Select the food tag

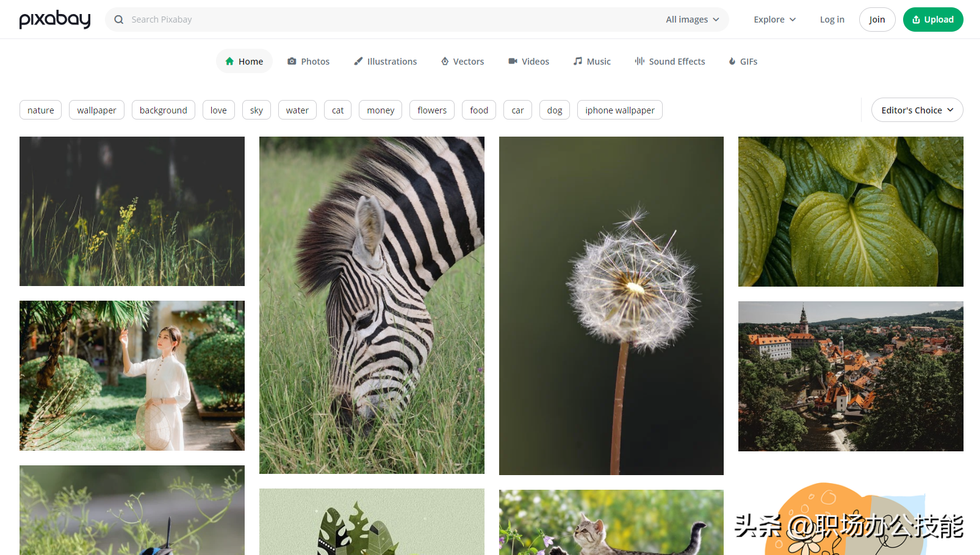coord(479,110)
